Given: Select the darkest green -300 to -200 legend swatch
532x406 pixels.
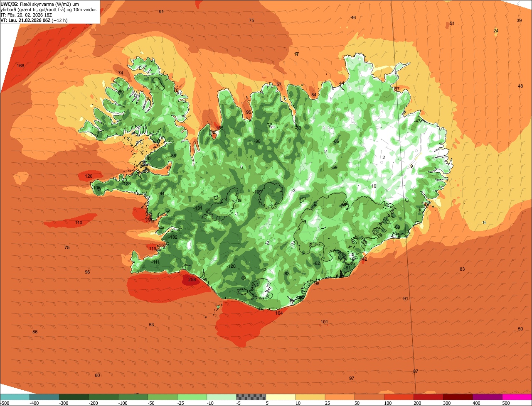Looking at the screenshot, I should [74, 397].
